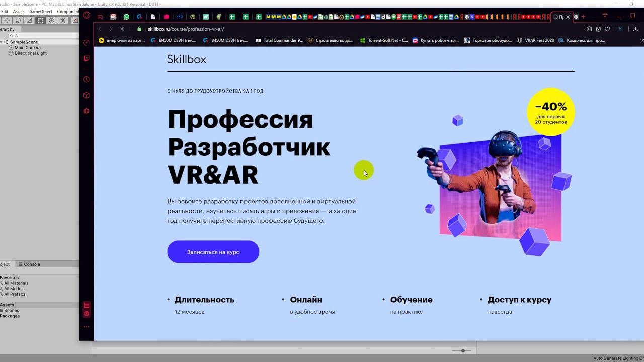Switch to the WhatsApp pinned tab
The height and width of the screenshot is (362, 644).
(126, 17)
